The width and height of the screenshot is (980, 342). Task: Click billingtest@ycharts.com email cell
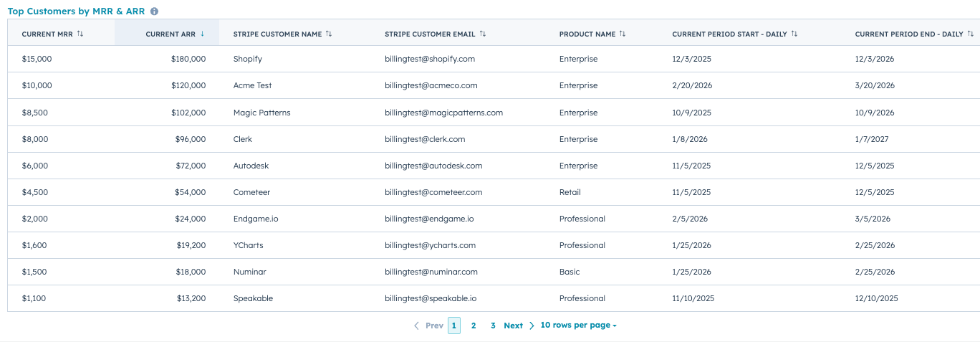click(431, 245)
